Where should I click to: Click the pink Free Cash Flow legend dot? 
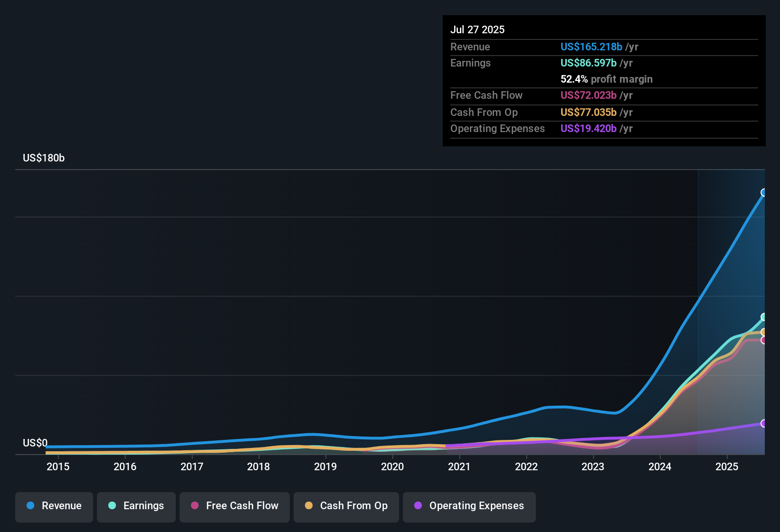point(194,506)
